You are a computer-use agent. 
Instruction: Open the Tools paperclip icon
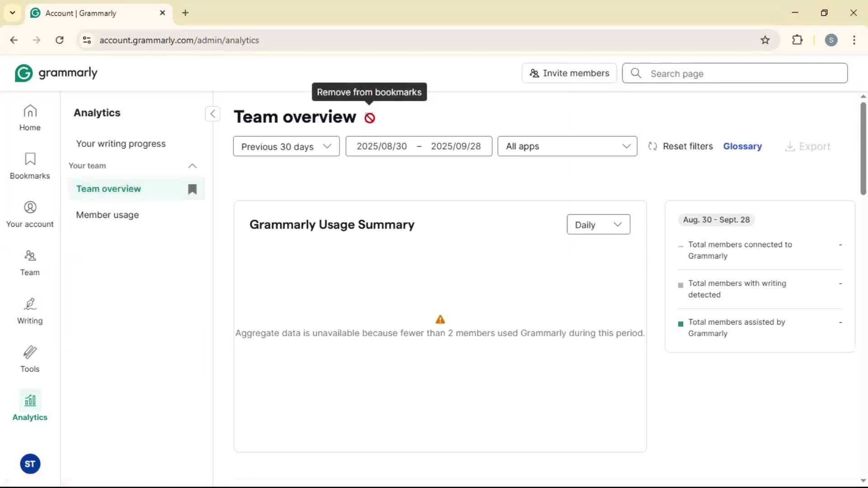point(30,359)
